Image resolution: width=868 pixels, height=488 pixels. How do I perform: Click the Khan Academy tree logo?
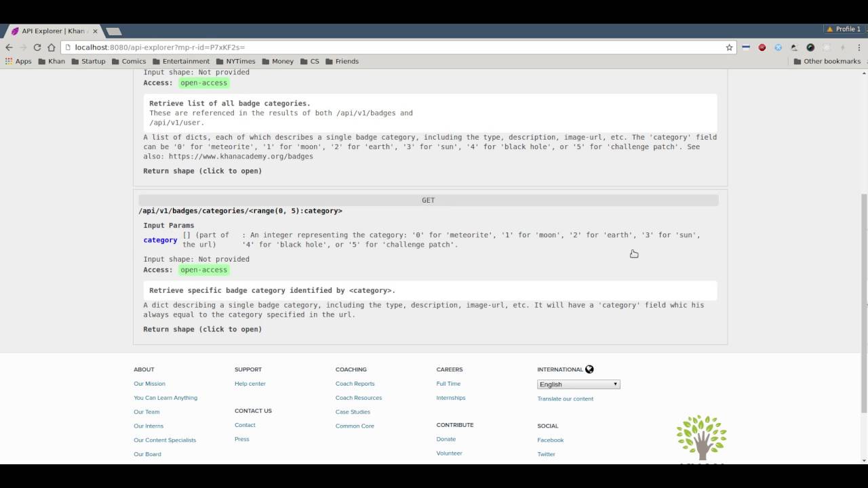pyautogui.click(x=701, y=439)
